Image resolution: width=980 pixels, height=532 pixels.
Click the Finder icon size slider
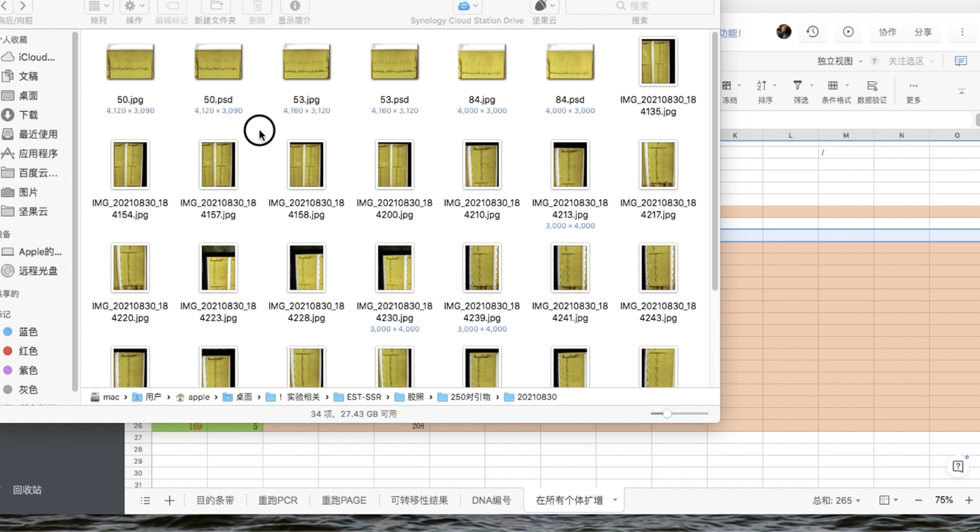(x=679, y=413)
